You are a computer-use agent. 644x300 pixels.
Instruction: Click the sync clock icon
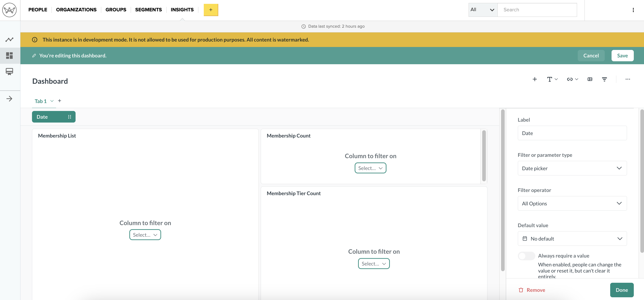pyautogui.click(x=303, y=27)
